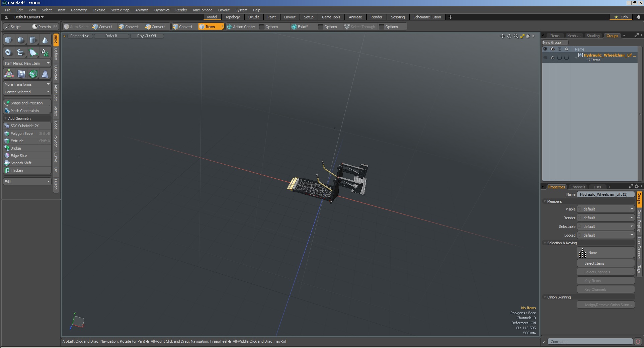The image size is (644, 348).
Task: Open the Render default dropdown
Action: [606, 218]
